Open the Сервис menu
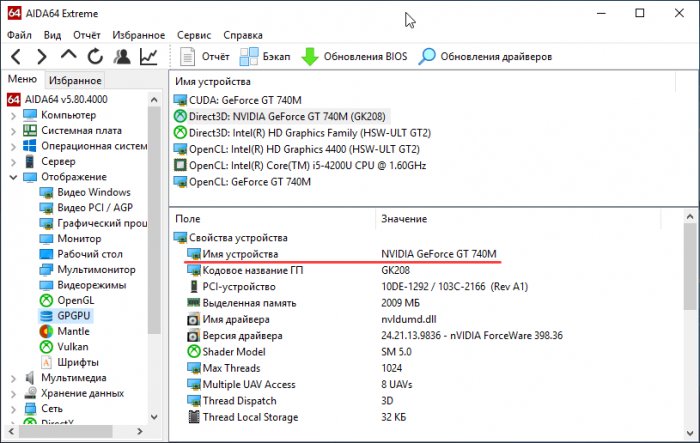 194,35
